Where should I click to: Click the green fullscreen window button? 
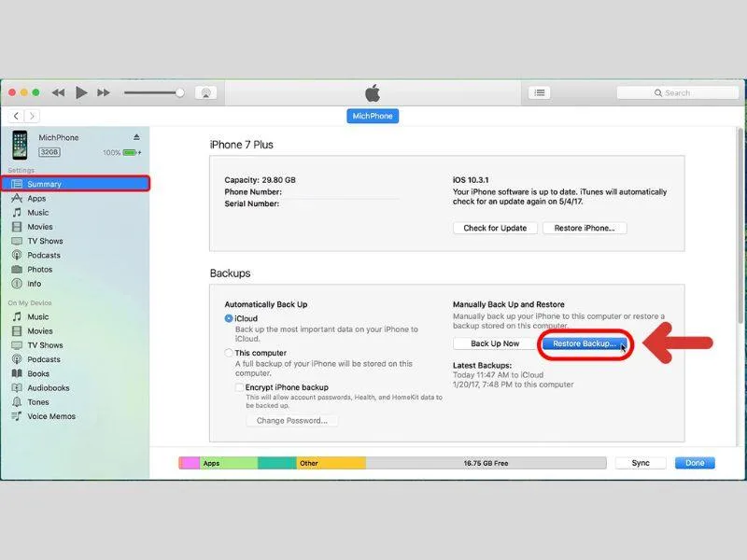(x=35, y=92)
